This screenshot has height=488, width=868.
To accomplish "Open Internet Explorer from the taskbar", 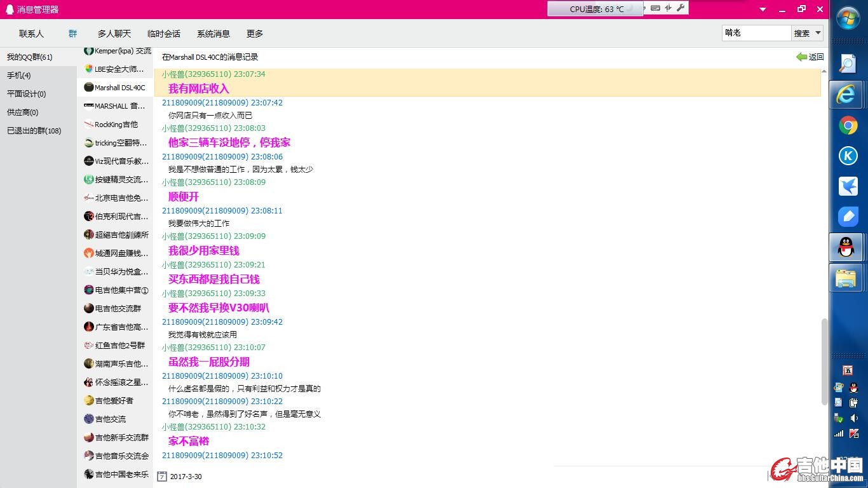I will (x=846, y=95).
